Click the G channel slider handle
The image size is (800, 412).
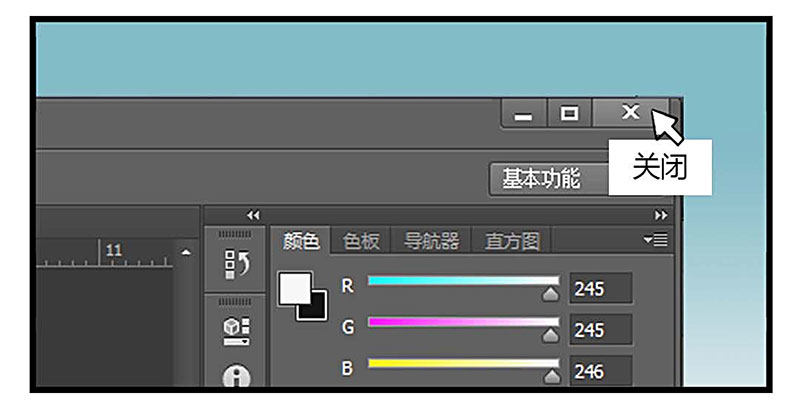[550, 335]
